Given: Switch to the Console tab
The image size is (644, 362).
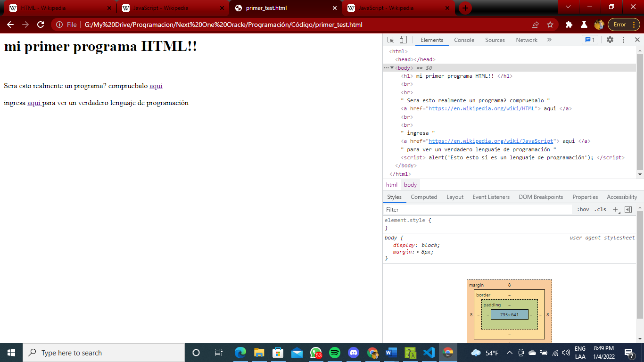Looking at the screenshot, I should click(464, 40).
